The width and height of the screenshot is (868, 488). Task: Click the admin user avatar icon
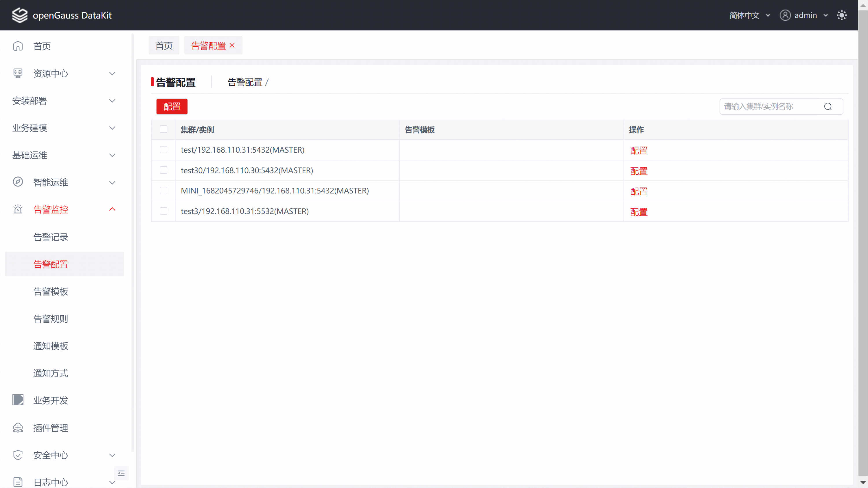point(785,15)
